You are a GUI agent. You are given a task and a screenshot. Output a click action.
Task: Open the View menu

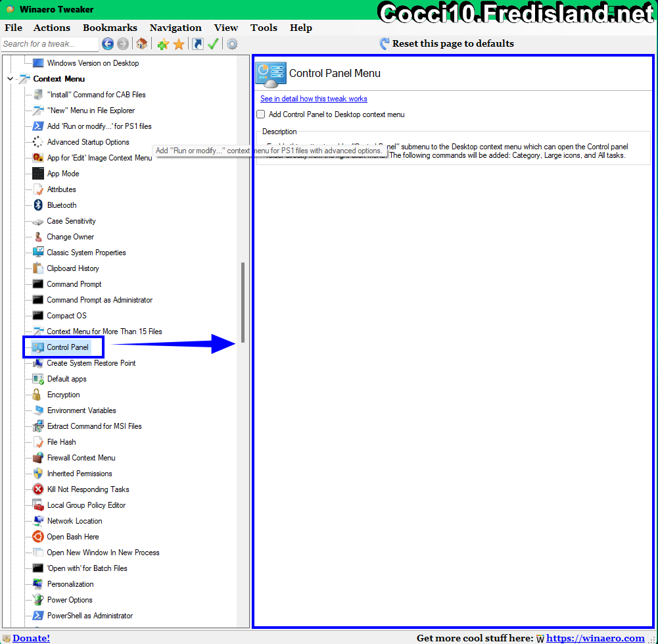click(x=225, y=28)
